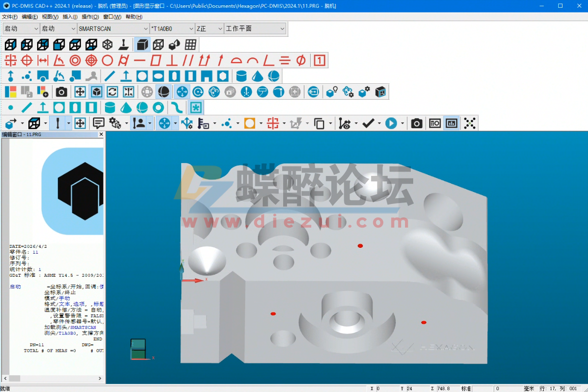Open the *T1A0B0 probe tip dropdown

tap(190, 28)
